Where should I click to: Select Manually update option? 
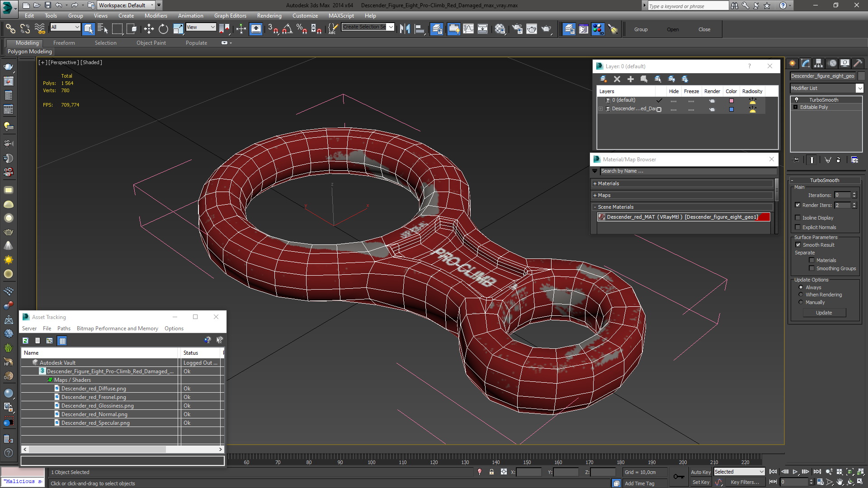pos(801,302)
